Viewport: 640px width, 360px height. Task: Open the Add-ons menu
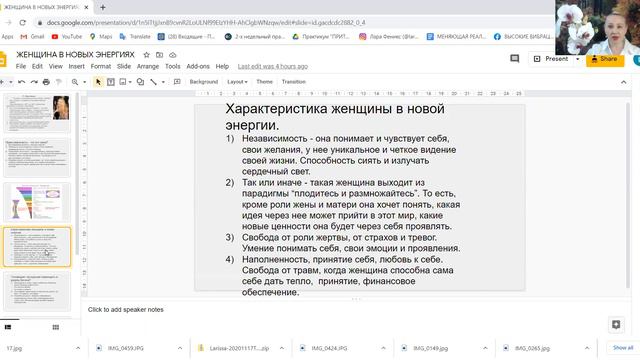point(198,66)
